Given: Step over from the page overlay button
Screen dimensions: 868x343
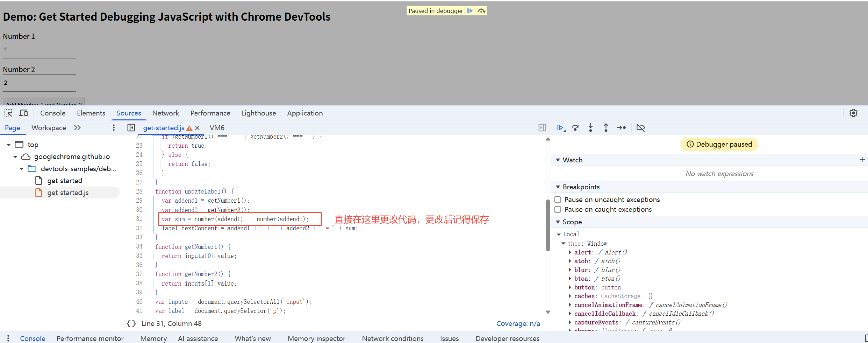Looking at the screenshot, I should (x=481, y=11).
